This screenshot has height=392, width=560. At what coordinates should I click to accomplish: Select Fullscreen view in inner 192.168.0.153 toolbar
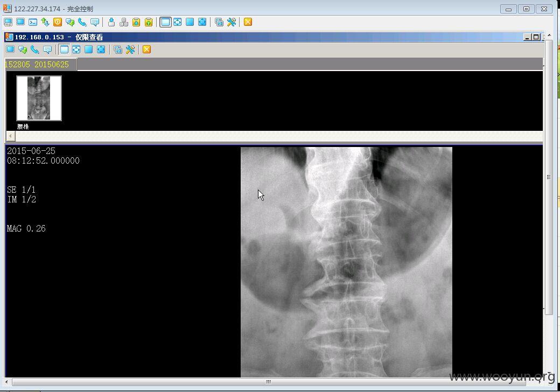click(88, 49)
